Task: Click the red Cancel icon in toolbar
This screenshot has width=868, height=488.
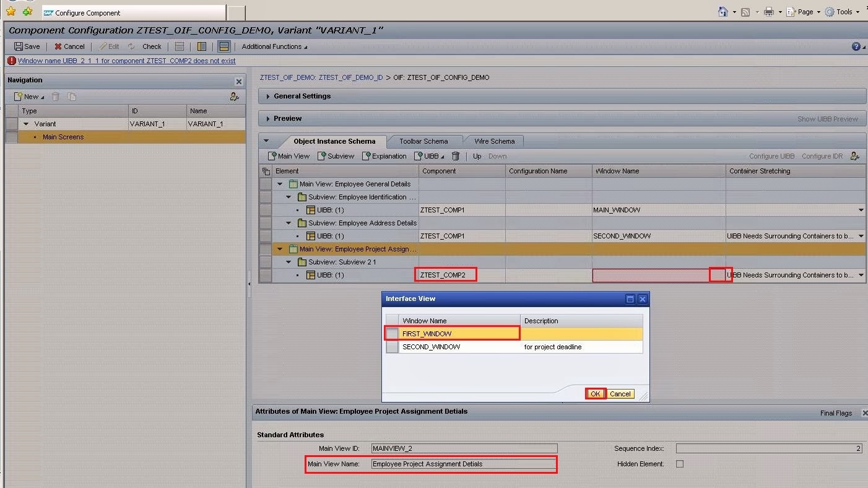Action: (58, 46)
